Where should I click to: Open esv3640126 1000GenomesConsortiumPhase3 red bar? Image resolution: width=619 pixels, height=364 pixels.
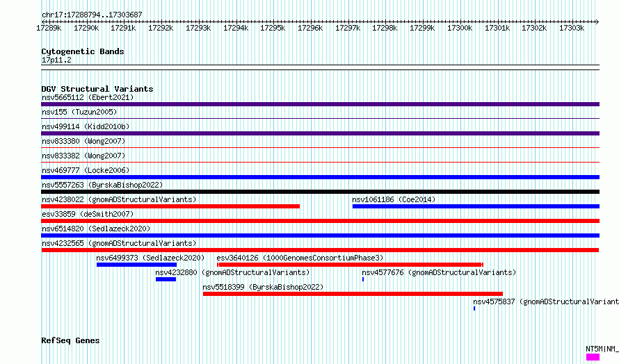(x=350, y=265)
